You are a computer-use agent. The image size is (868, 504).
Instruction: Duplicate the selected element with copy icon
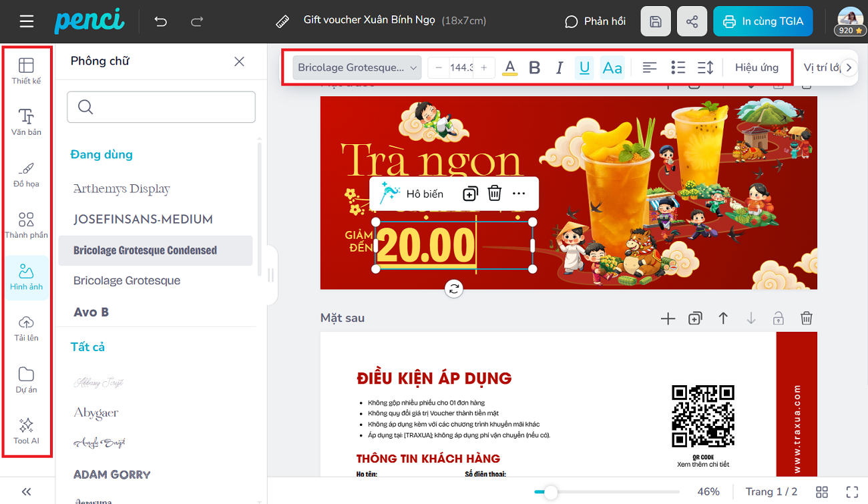(x=469, y=194)
